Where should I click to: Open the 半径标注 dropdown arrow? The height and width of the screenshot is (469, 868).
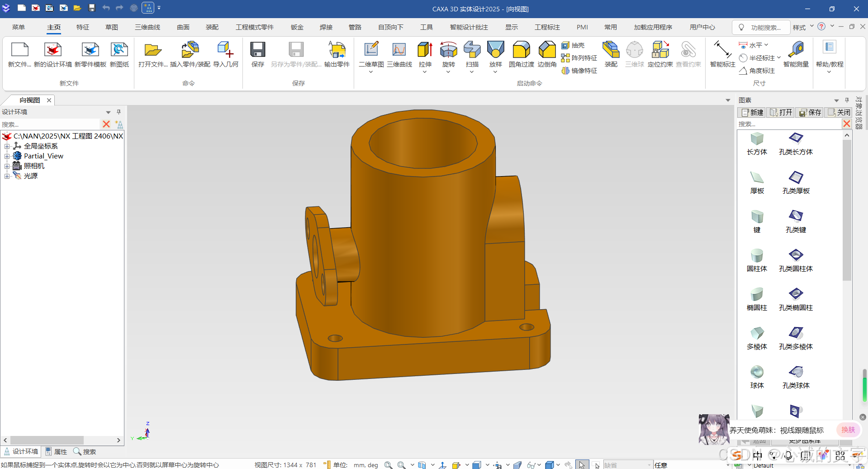tap(778, 57)
